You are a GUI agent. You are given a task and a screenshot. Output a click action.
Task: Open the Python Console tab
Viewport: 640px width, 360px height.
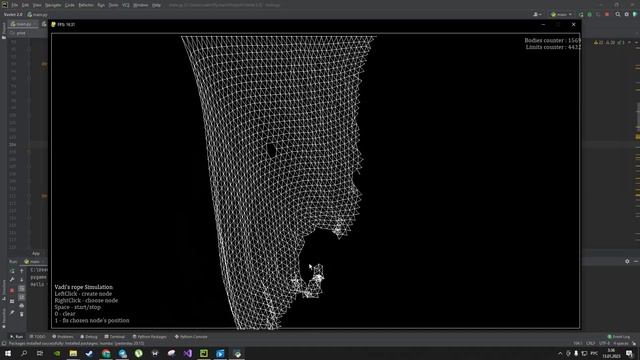(191, 337)
